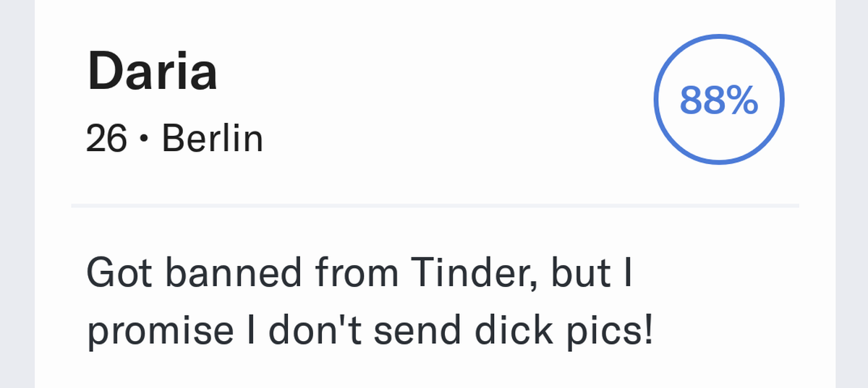
Task: Select the word pics! ending the bio
Action: point(617,332)
